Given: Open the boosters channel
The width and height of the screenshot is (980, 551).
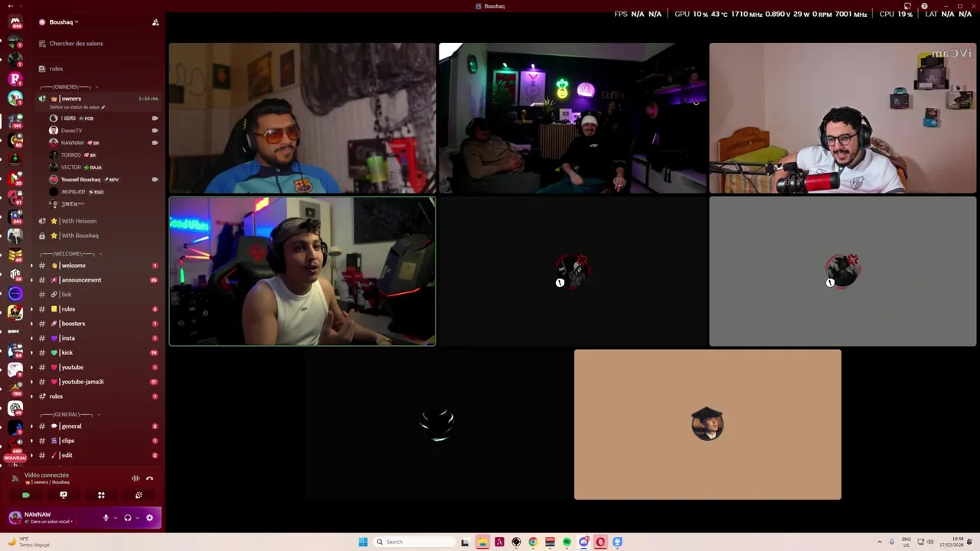Looking at the screenshot, I should coord(98,324).
